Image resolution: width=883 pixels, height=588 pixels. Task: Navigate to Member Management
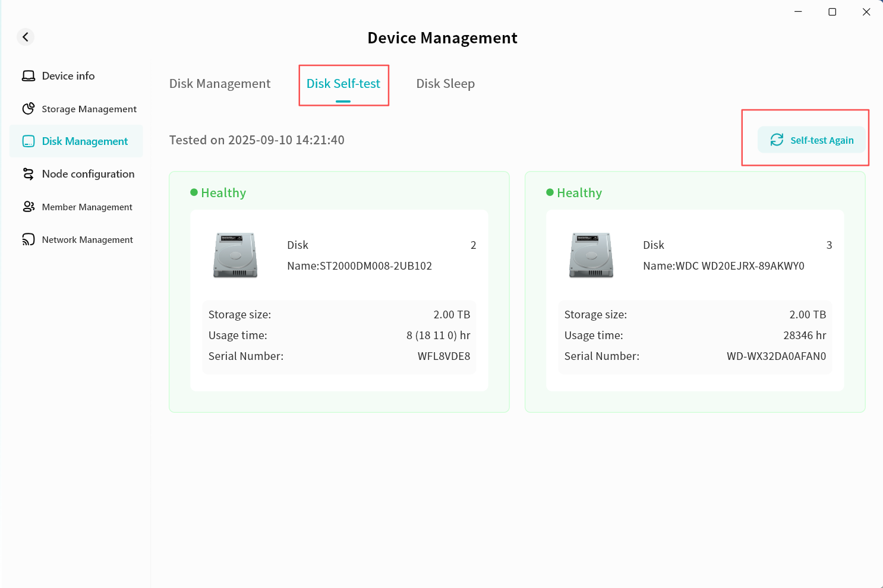[87, 207]
